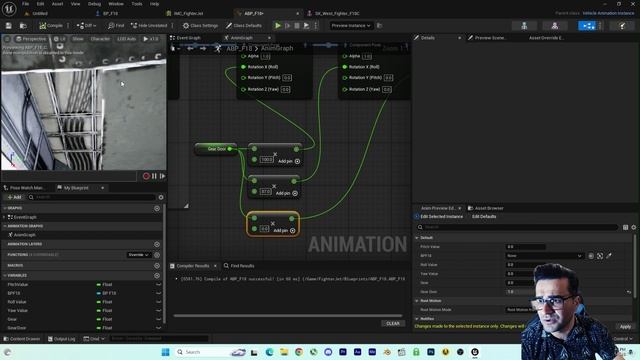Toggle visibility eye for Roll Value variable
Viewport: 640px width, 360px height.
click(158, 302)
